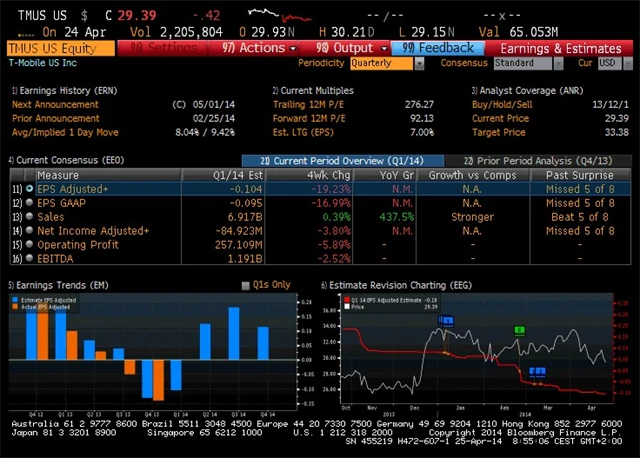Select the EBITDA radio button

click(29, 258)
